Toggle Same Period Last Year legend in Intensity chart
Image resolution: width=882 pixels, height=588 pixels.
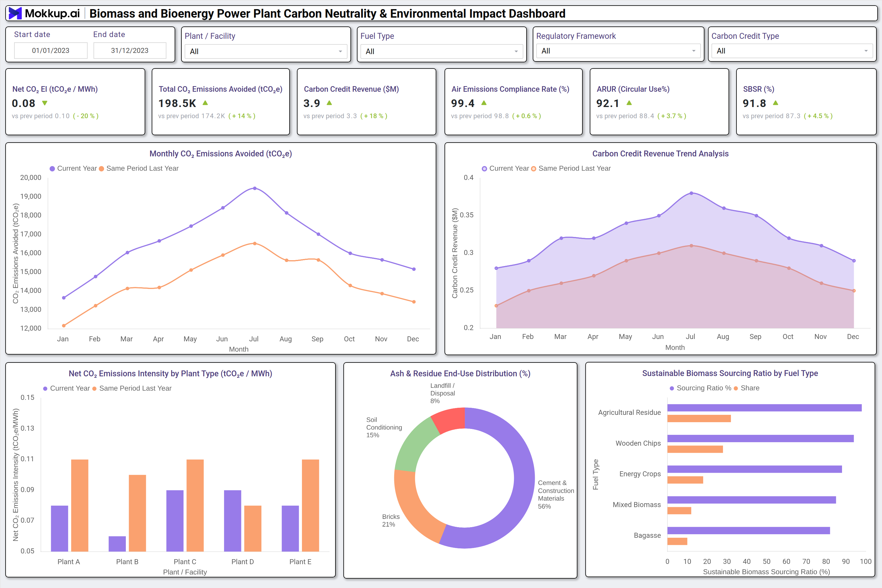click(132, 388)
